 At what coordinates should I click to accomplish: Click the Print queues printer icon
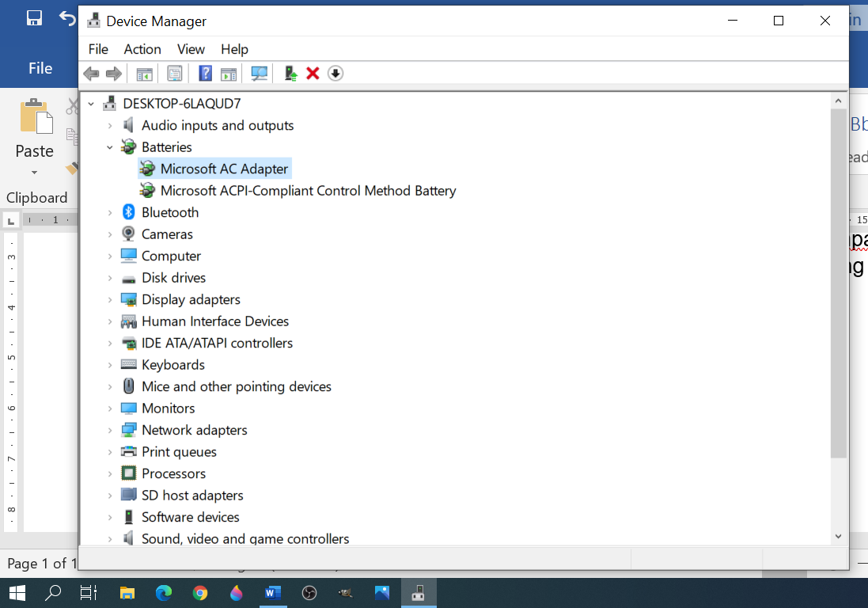(128, 451)
